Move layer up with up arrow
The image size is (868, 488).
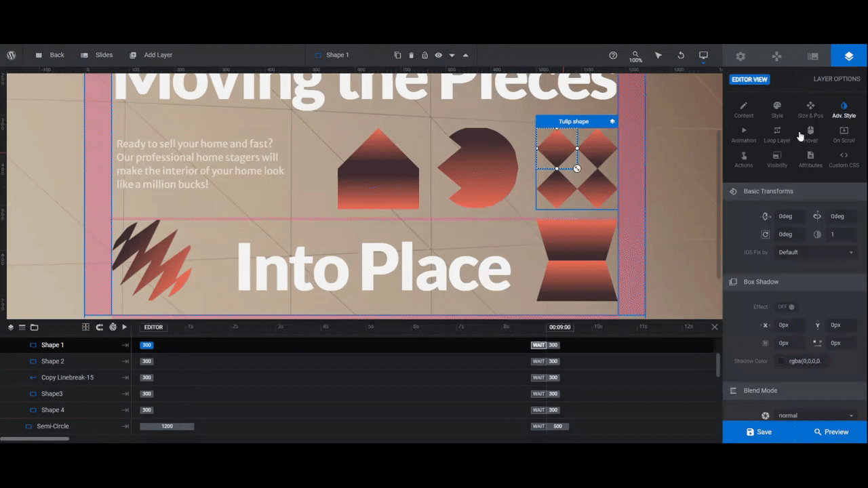tap(465, 55)
